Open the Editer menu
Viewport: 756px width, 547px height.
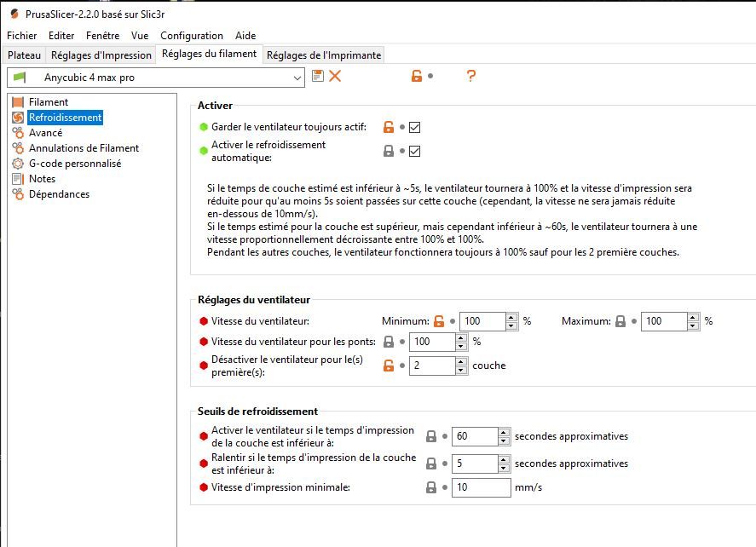click(61, 36)
